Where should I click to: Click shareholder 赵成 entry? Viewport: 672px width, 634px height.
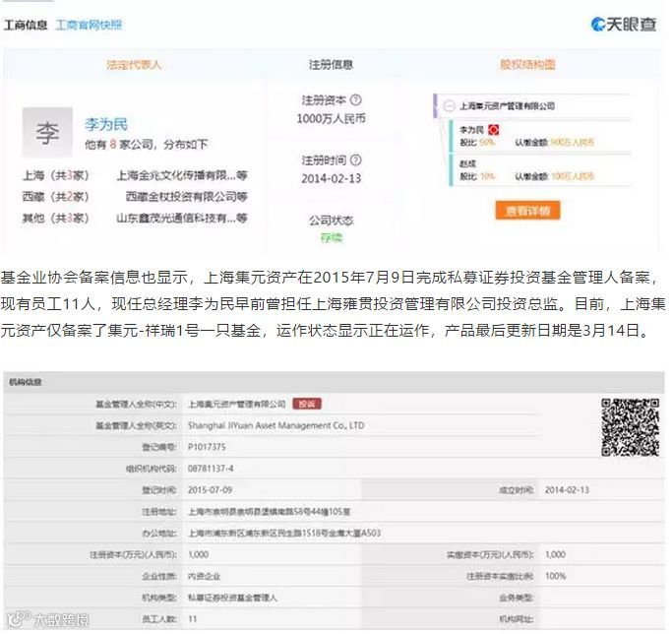point(467,163)
